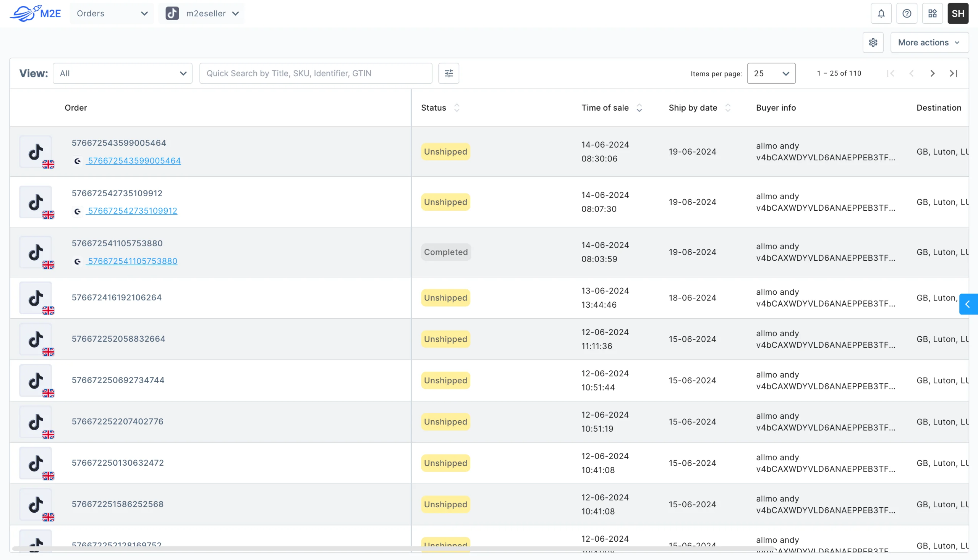Sort by Status column
Screen dimensions: 978x560
457,108
